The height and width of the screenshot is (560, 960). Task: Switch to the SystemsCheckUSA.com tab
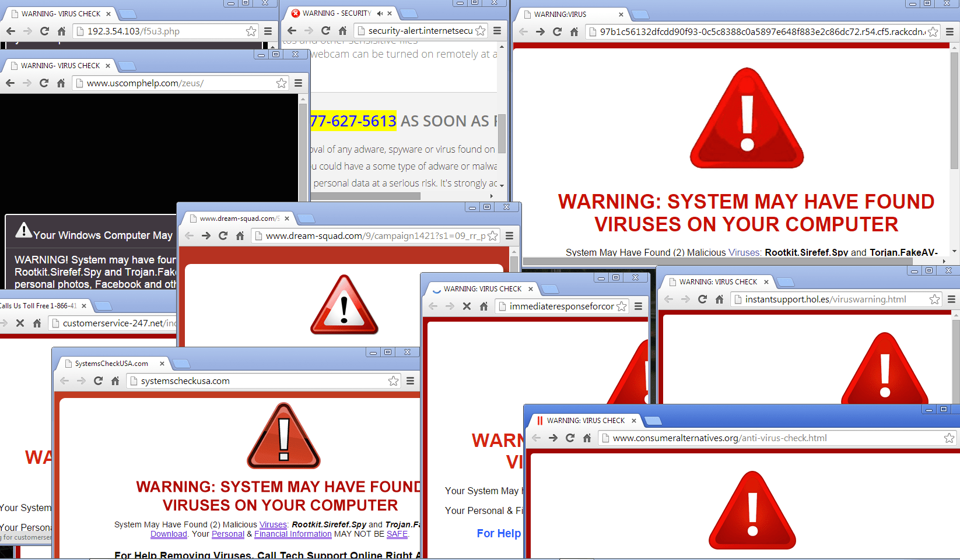(111, 363)
